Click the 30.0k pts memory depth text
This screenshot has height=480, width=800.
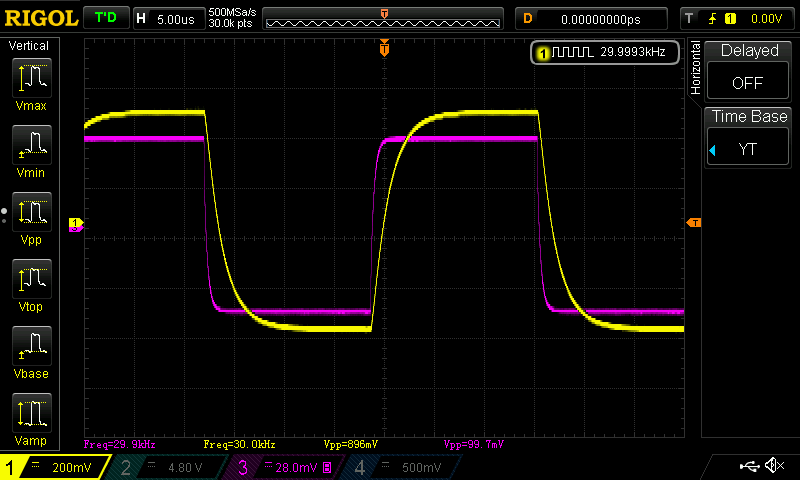point(230,24)
